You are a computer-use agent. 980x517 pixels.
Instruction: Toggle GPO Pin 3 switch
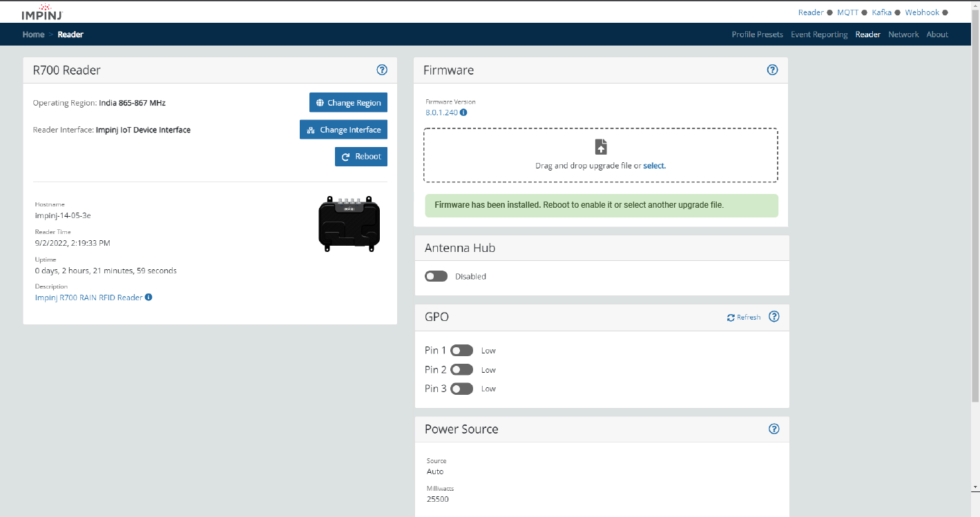click(x=461, y=389)
